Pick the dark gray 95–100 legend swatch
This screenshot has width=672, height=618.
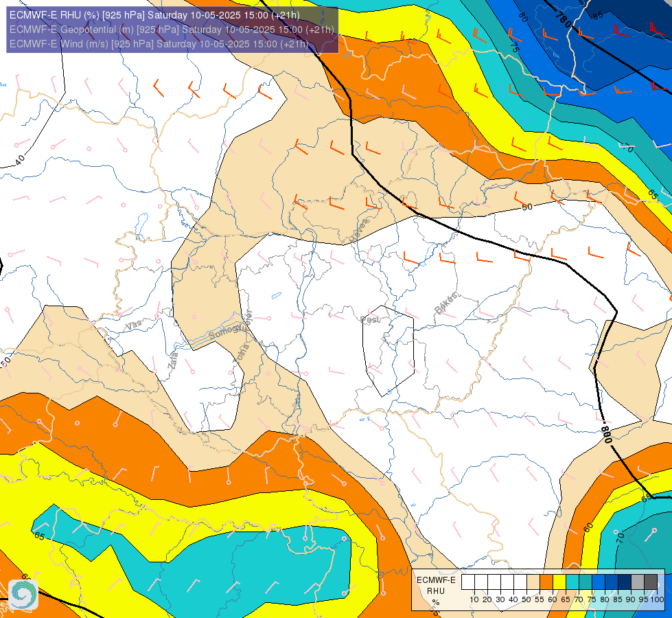651,582
